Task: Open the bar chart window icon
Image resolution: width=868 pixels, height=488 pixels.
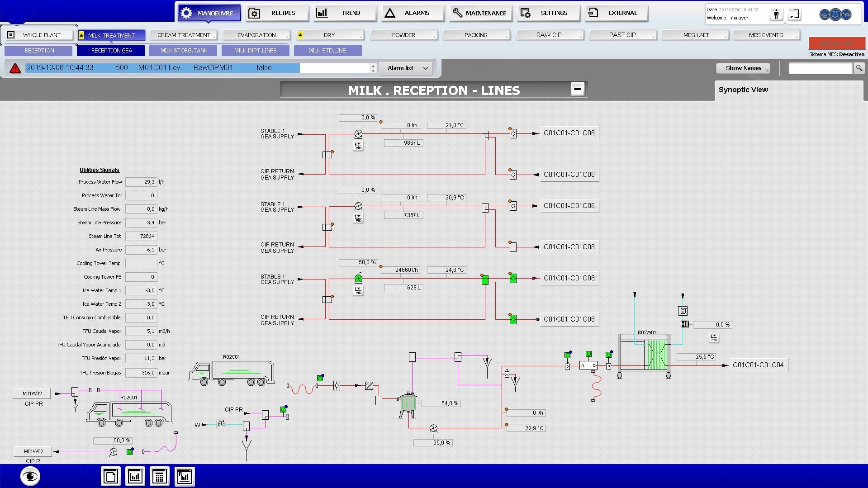Action: click(135, 476)
